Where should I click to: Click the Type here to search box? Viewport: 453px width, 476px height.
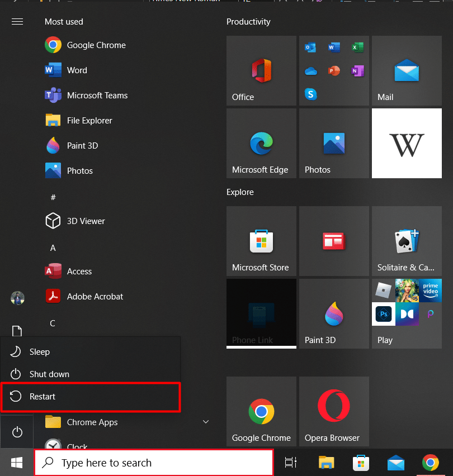154,463
